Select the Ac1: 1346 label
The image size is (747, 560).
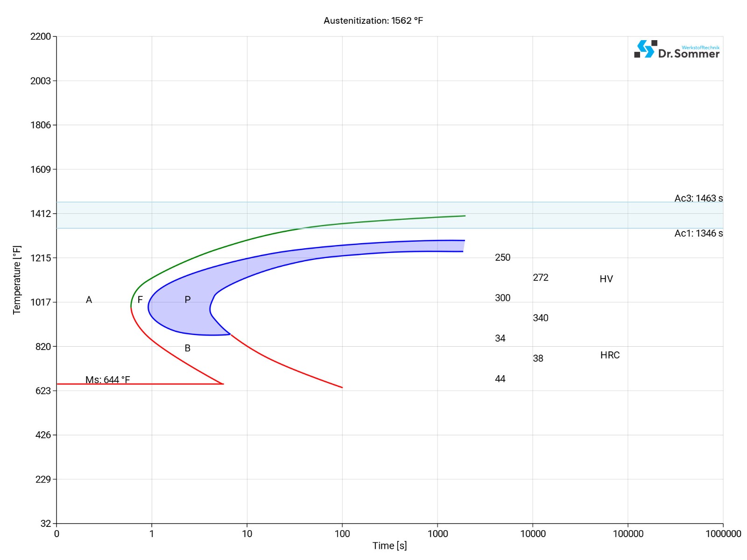[698, 233]
